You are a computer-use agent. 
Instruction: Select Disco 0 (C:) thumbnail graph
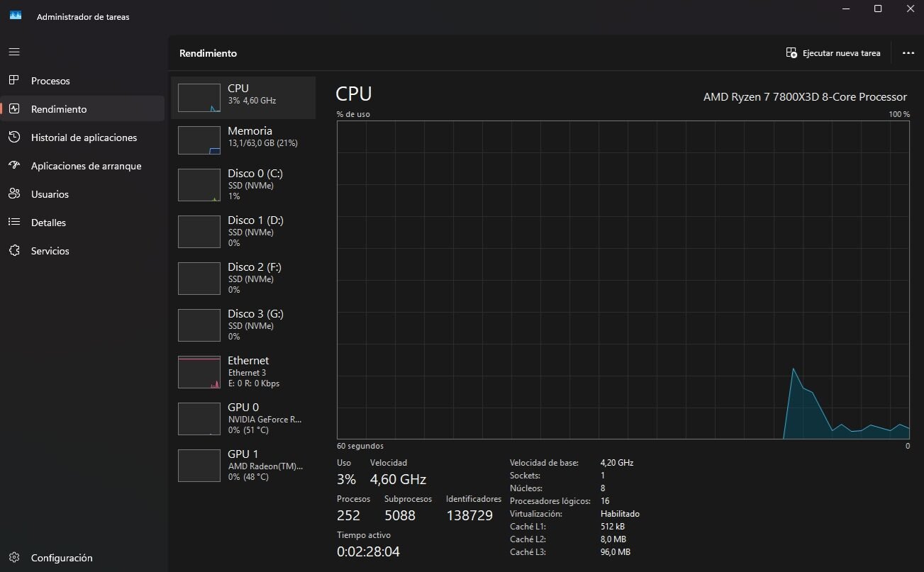point(199,185)
